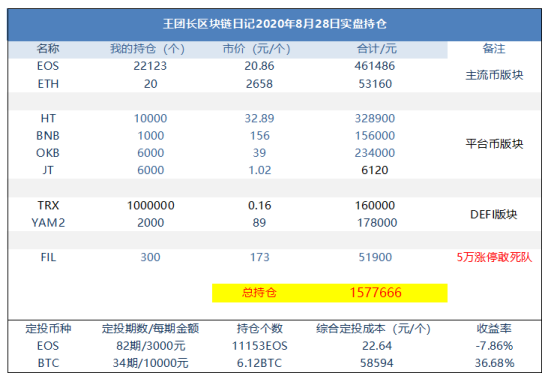Click the 11153EOS holding cell
This screenshot has height=382, width=551.
(259, 346)
